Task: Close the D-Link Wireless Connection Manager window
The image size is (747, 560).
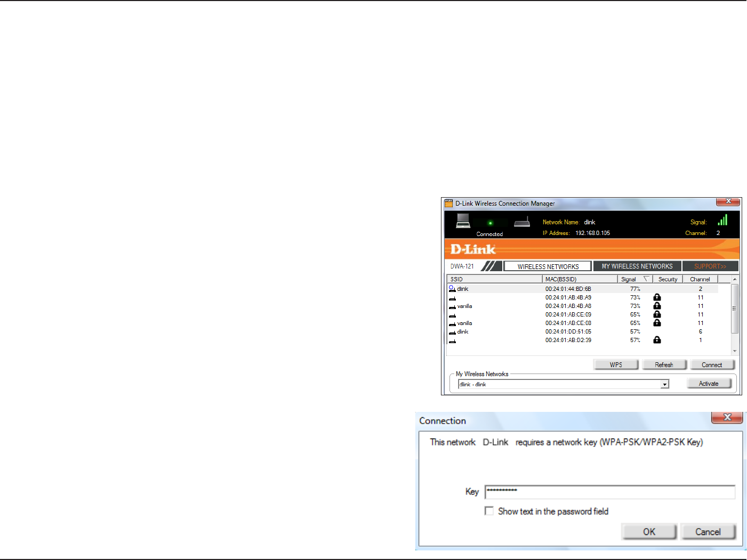Action: (728, 201)
